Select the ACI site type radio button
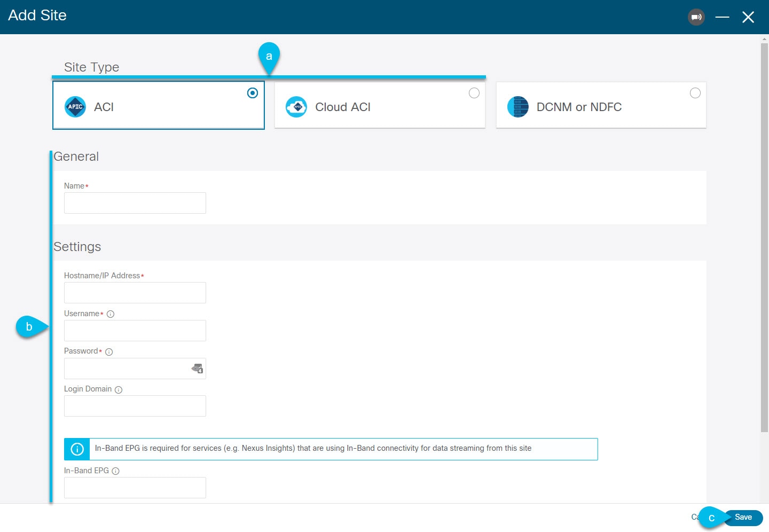769x532 pixels. tap(253, 93)
